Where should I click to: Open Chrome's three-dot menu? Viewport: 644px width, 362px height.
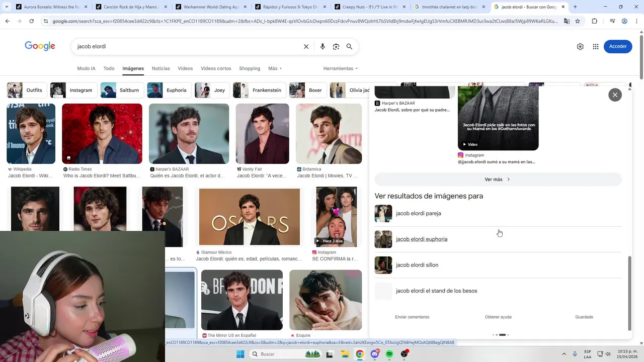636,21
